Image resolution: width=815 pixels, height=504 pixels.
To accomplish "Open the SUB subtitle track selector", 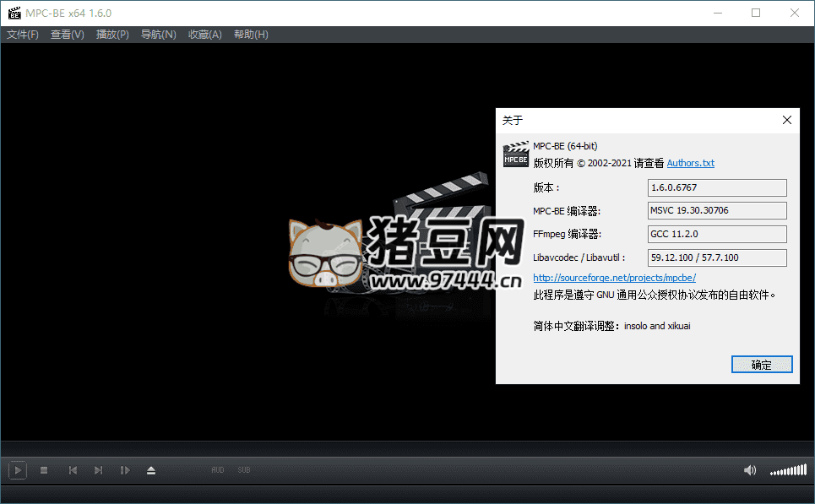I will pyautogui.click(x=243, y=470).
